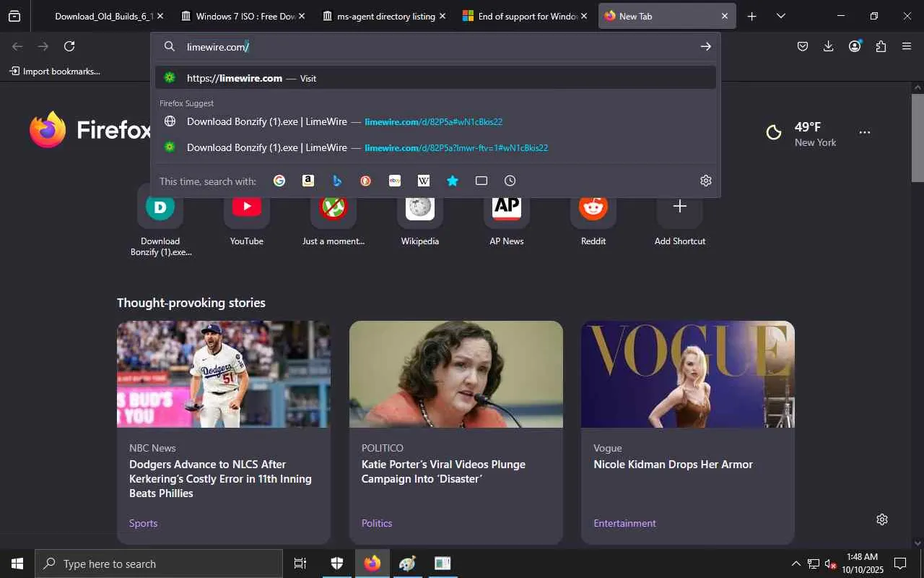Search this time with Google
Screen dimensions: 924x578
279,181
